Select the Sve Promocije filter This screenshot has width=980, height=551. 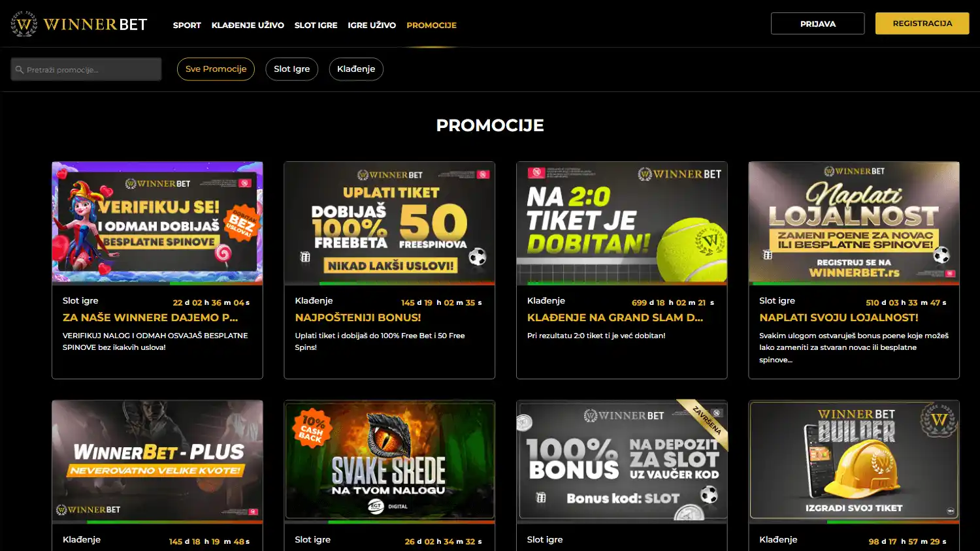click(x=216, y=69)
